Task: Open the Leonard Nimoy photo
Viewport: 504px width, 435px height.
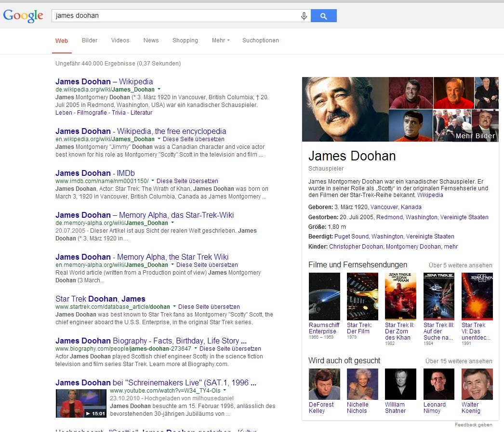Action: (x=439, y=384)
